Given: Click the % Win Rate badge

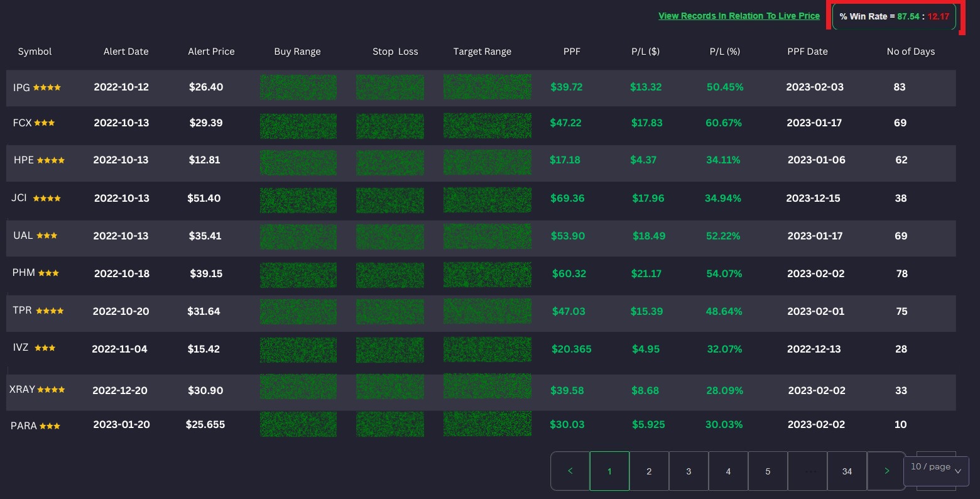Looking at the screenshot, I should [894, 17].
